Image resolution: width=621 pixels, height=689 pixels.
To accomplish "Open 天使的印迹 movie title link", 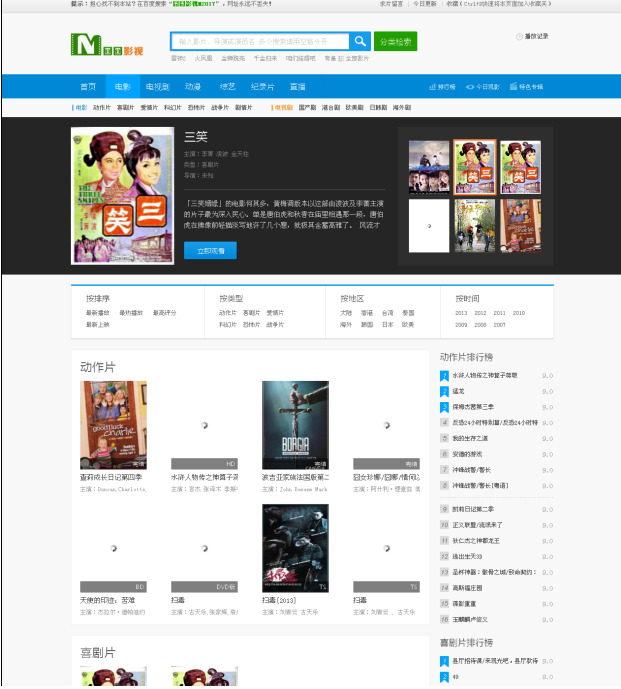I will point(107,600).
